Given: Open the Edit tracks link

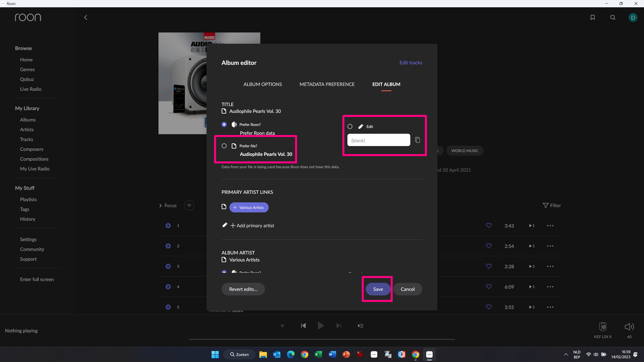Looking at the screenshot, I should click(x=411, y=63).
